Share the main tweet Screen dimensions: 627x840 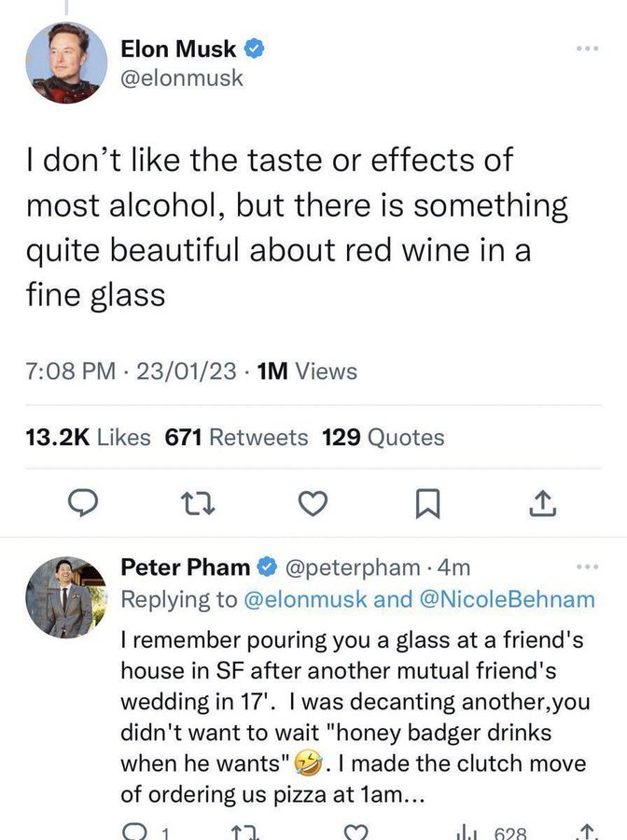tap(542, 503)
